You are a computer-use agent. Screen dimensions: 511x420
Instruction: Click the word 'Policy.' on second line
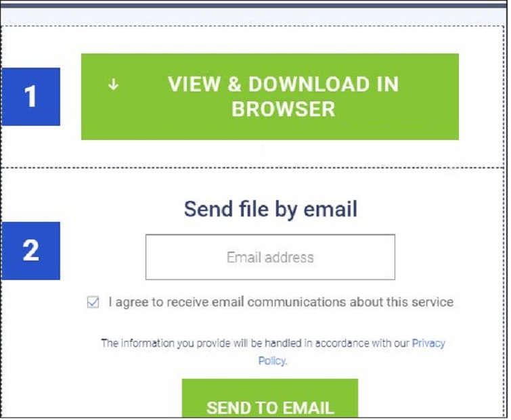pyautogui.click(x=273, y=360)
